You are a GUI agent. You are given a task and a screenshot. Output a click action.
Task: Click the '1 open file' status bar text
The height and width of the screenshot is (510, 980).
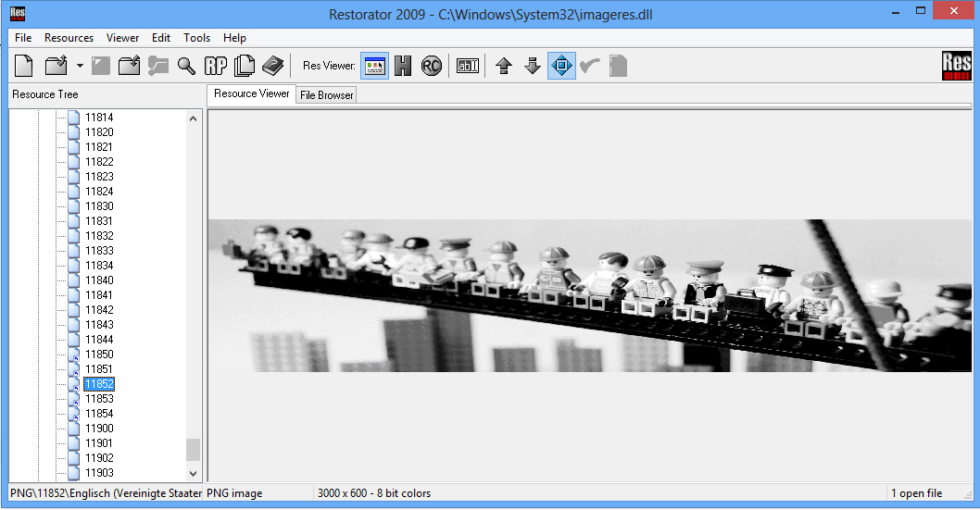916,493
